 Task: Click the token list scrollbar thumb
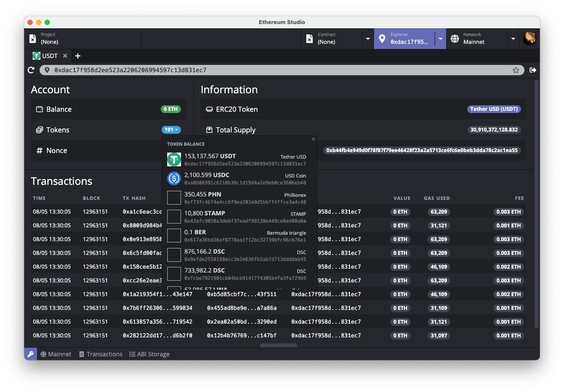point(314,139)
